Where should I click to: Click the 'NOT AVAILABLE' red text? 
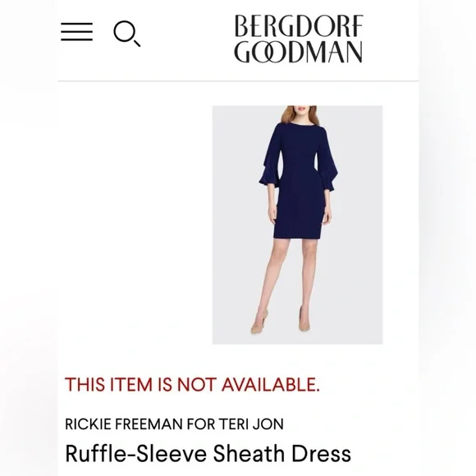(x=249, y=384)
